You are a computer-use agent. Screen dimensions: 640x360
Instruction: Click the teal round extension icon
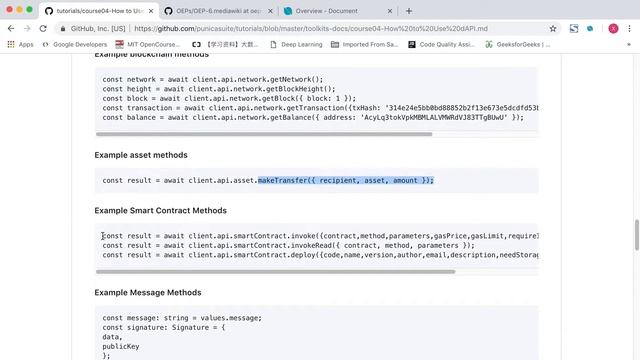coord(590,29)
